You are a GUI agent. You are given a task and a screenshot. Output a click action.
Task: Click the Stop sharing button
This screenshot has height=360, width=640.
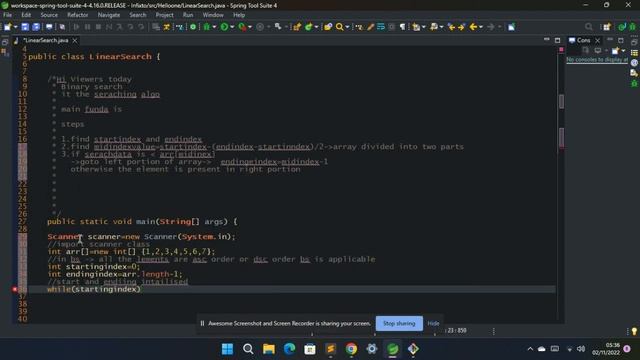[x=399, y=323]
